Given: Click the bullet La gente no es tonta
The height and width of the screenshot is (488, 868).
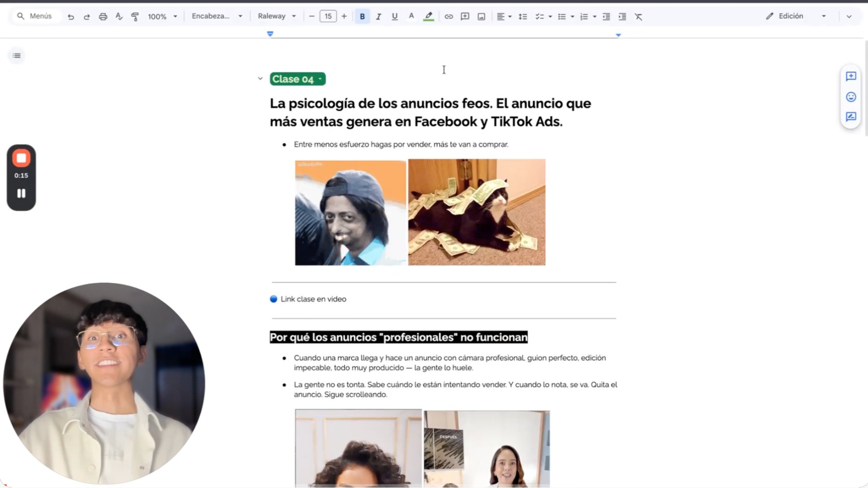Looking at the screenshot, I should (x=455, y=389).
